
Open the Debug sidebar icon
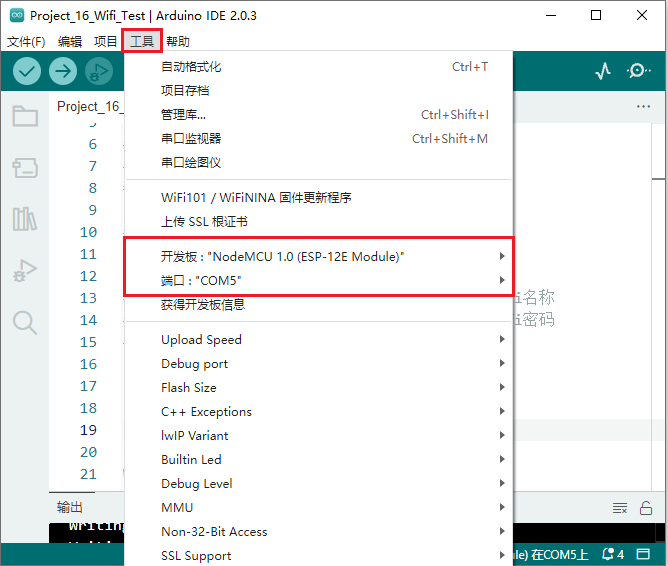tap(25, 271)
